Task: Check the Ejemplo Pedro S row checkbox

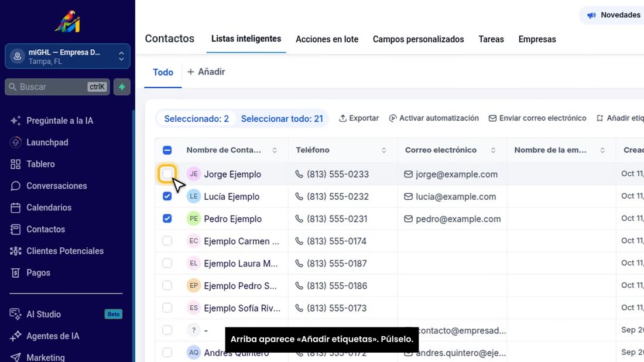Action: [x=167, y=285]
